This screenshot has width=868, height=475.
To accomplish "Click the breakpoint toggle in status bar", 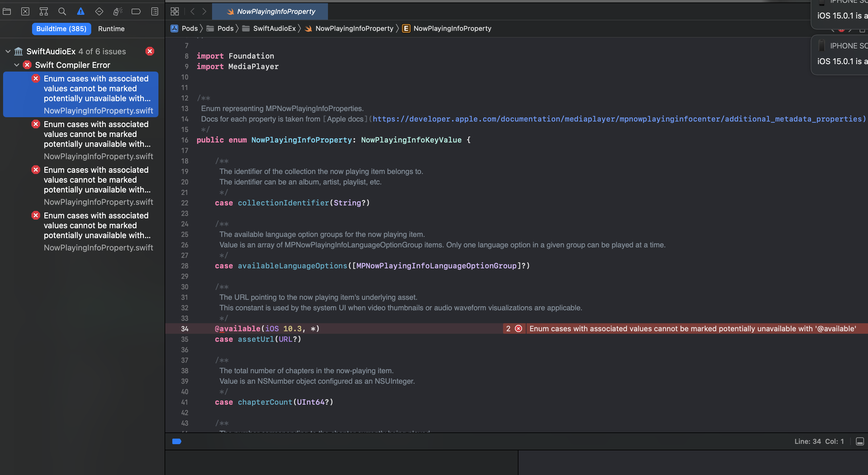I will point(177,441).
